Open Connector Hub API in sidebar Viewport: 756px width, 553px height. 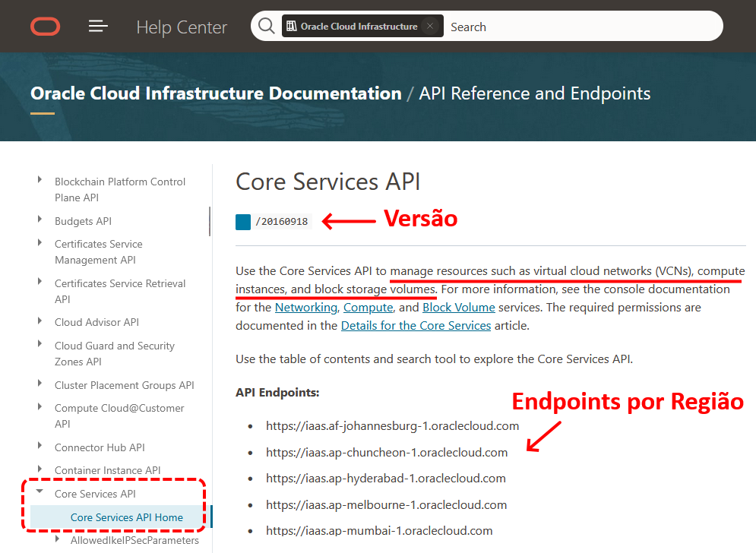click(100, 447)
